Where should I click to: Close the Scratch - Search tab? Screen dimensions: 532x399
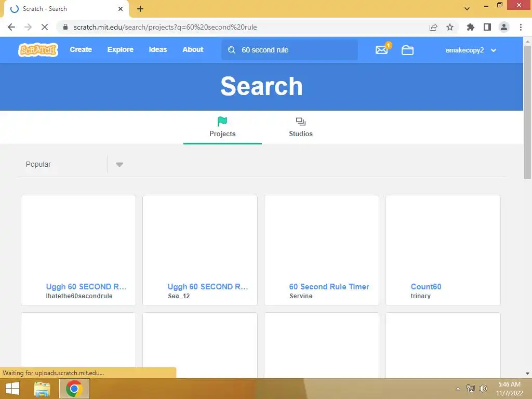(121, 9)
